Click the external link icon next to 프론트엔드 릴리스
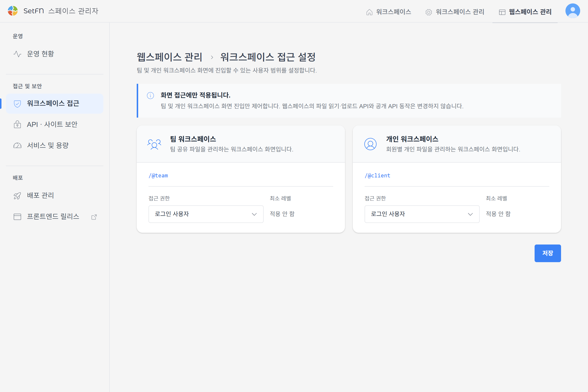 tap(94, 217)
